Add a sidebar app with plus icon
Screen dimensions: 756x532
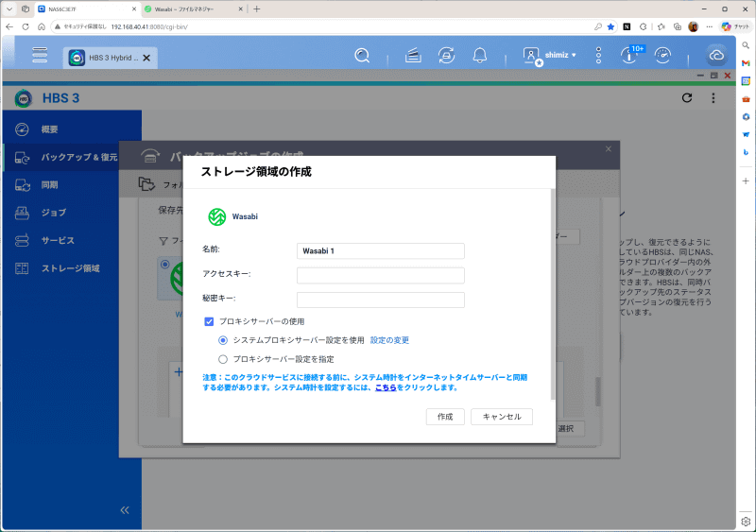coord(746,181)
